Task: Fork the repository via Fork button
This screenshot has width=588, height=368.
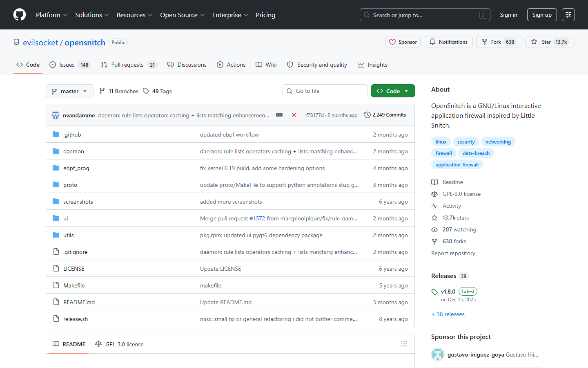Action: [x=499, y=42]
